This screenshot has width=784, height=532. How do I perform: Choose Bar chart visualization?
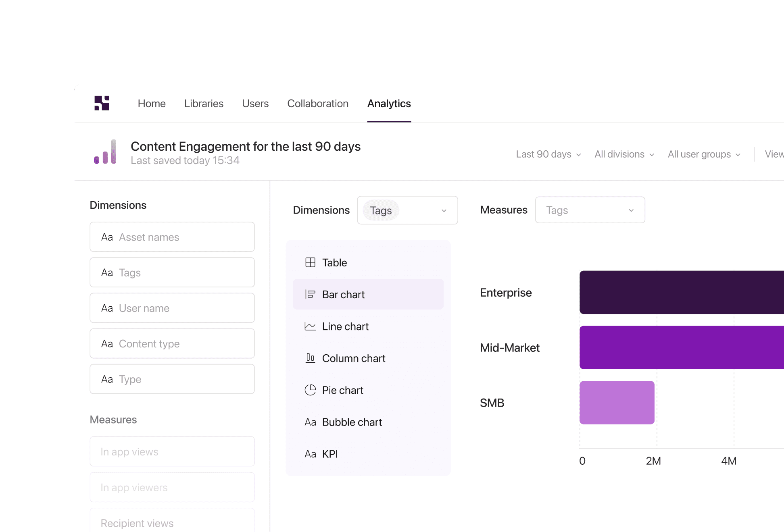(x=368, y=294)
